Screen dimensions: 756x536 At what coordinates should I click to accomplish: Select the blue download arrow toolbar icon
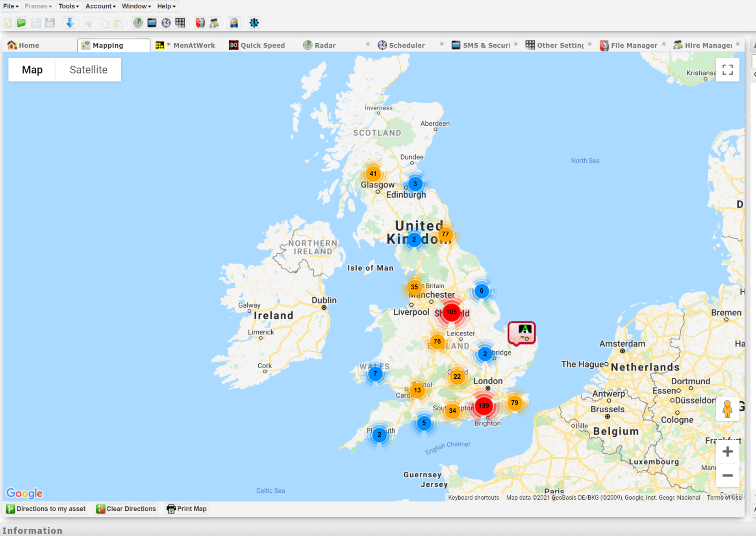(x=70, y=22)
